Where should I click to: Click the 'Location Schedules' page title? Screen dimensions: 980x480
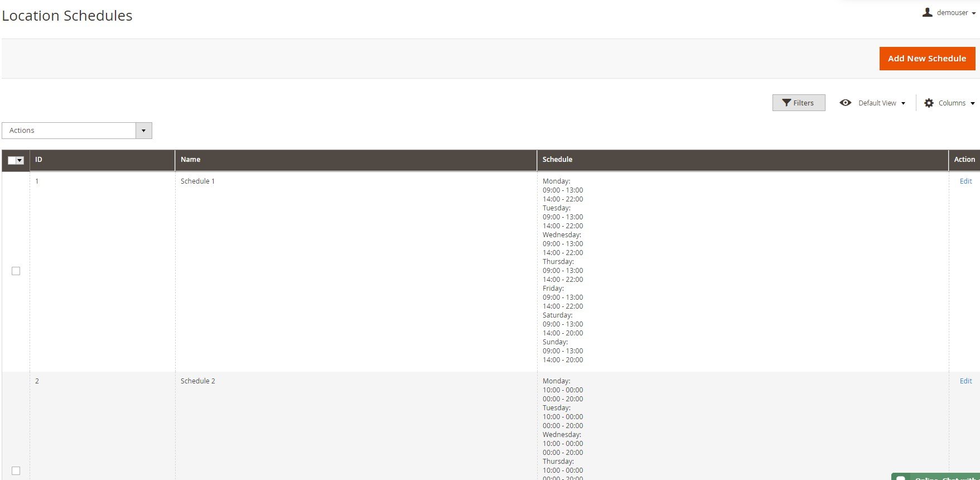click(67, 16)
